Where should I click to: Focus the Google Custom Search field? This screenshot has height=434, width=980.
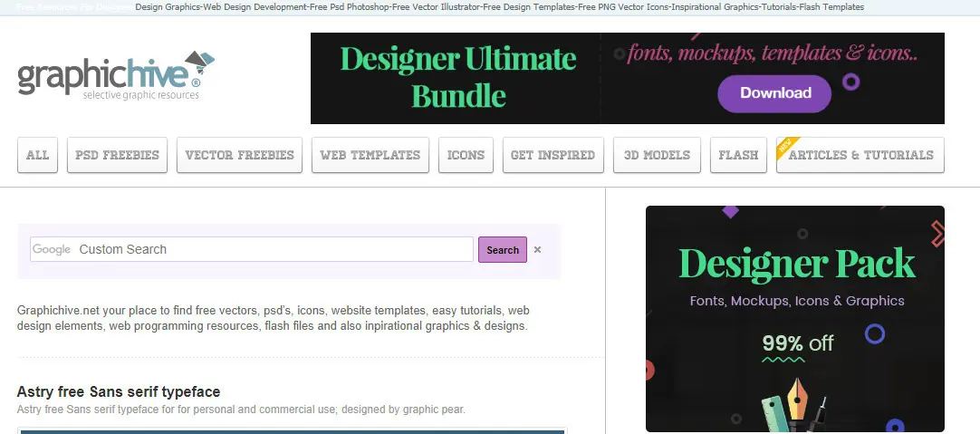point(251,249)
